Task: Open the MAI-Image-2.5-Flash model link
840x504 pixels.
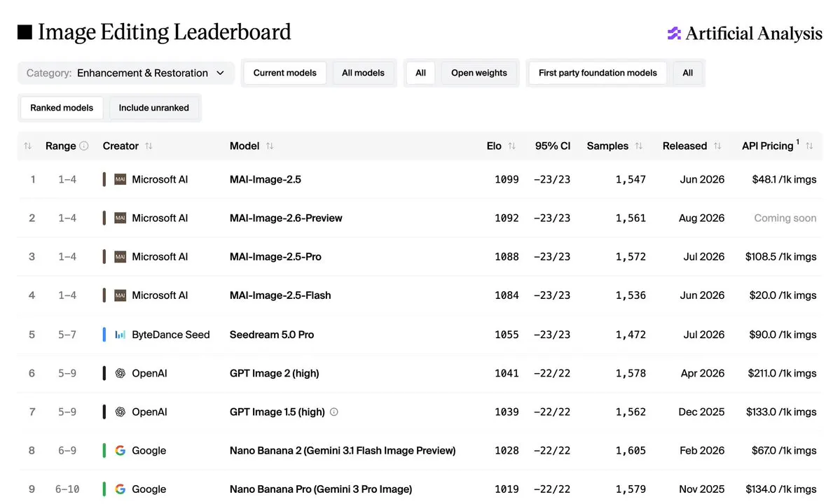Action: pos(280,295)
